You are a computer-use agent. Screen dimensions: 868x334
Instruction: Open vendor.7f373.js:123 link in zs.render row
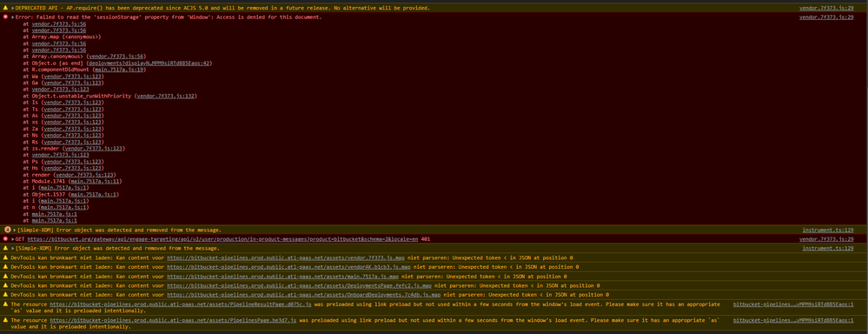coord(93,149)
